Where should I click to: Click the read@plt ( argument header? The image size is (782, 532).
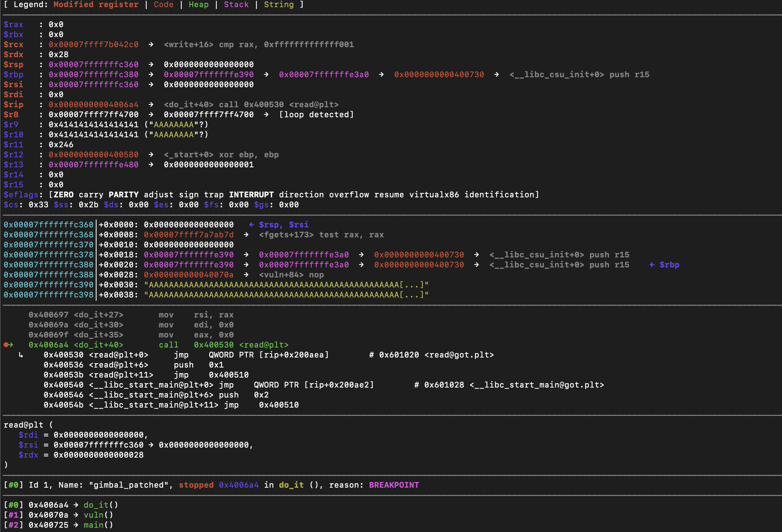pos(28,425)
